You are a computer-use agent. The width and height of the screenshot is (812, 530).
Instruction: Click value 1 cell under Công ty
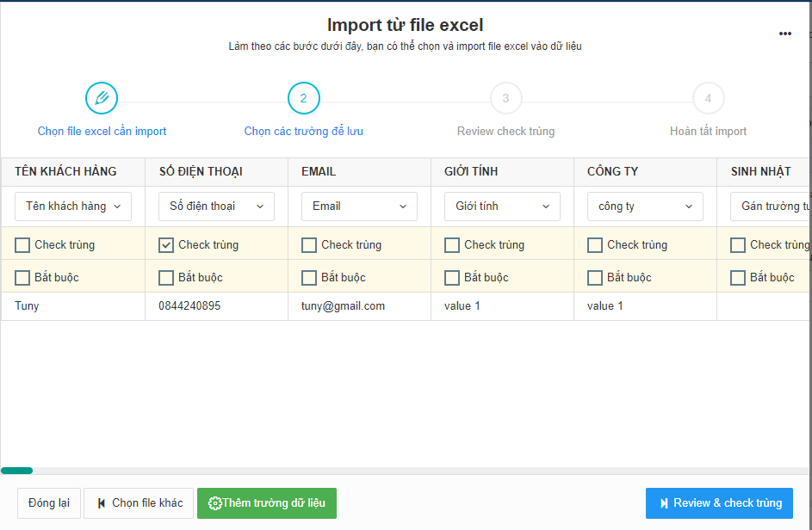pyautogui.click(x=645, y=306)
